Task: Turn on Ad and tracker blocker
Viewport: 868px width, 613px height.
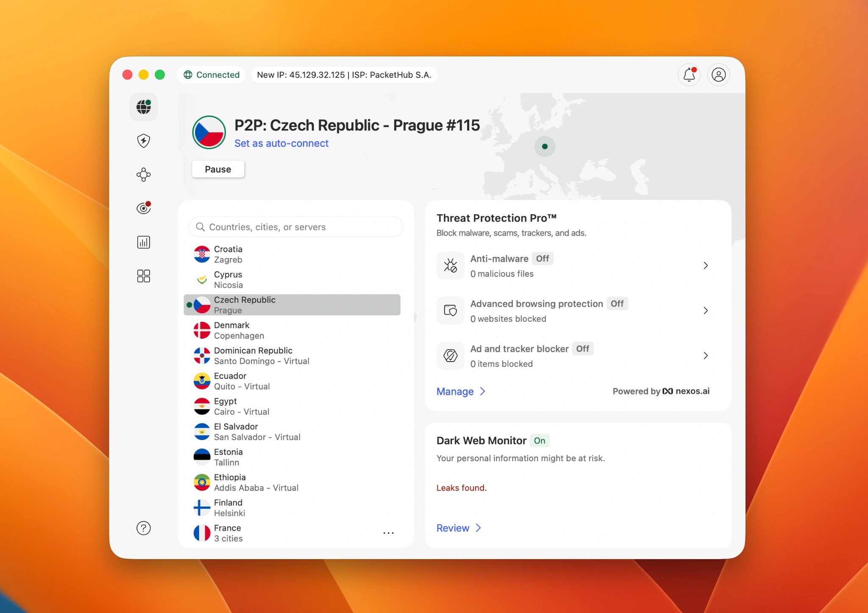Action: coord(583,348)
